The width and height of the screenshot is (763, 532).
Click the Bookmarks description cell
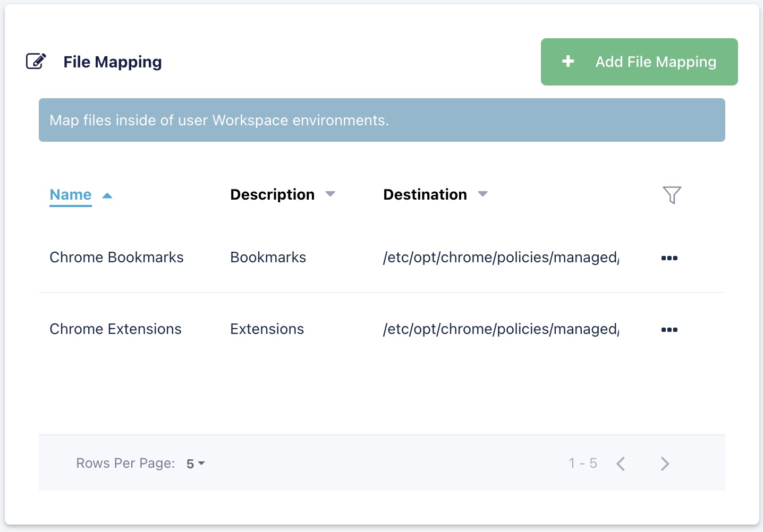(268, 258)
